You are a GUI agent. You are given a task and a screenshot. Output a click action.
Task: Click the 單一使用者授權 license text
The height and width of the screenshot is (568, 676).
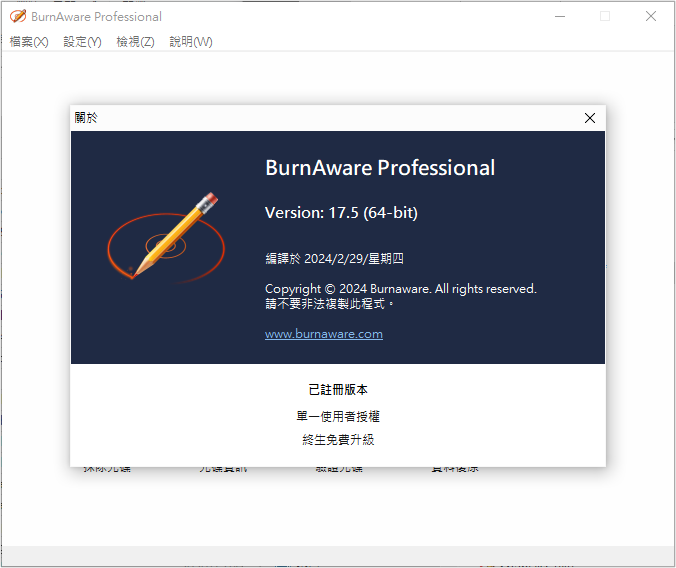point(338,416)
